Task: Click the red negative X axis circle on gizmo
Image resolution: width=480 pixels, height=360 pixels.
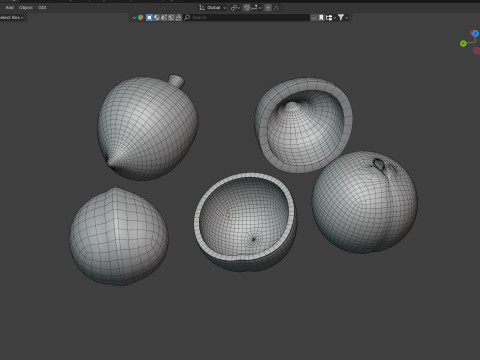Action: pos(477,51)
